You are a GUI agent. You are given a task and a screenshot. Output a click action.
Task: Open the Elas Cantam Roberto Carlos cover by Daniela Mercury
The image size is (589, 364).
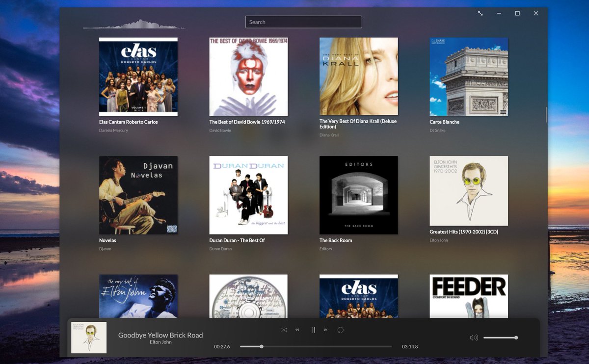[138, 77]
